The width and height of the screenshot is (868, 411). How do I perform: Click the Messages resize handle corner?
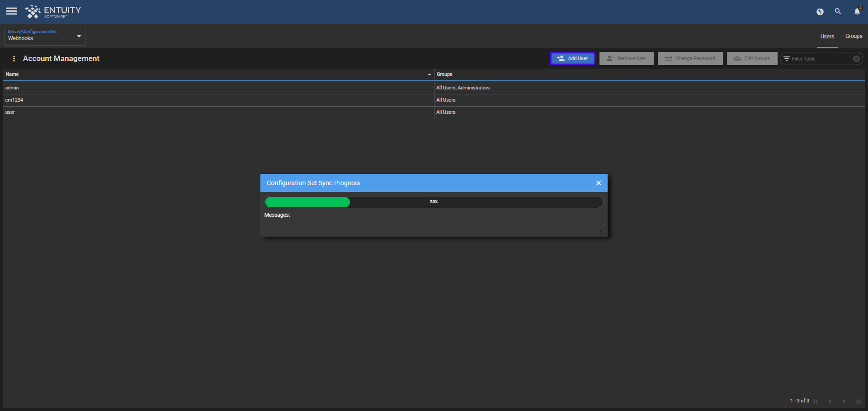tap(602, 231)
